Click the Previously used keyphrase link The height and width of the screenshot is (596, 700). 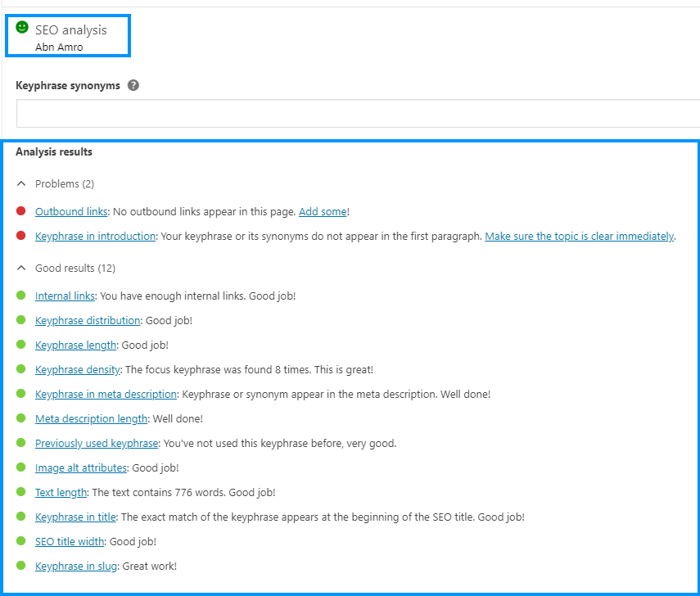[x=97, y=443]
